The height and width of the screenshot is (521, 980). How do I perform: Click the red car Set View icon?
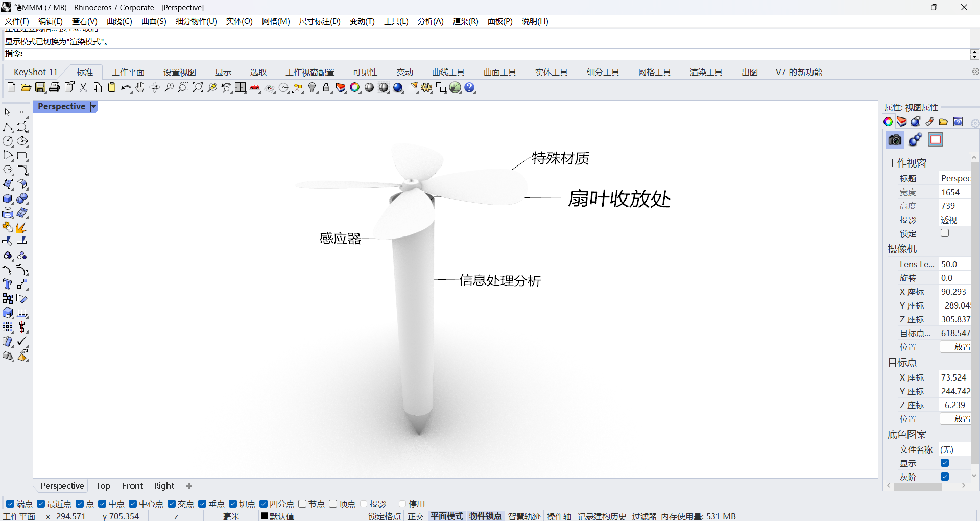pos(255,88)
